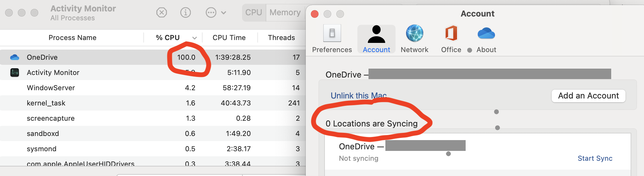Click the Start Sync link

tap(595, 158)
